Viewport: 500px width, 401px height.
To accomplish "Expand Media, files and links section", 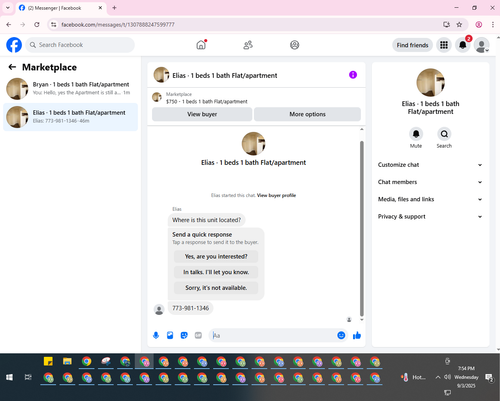I will (430, 199).
